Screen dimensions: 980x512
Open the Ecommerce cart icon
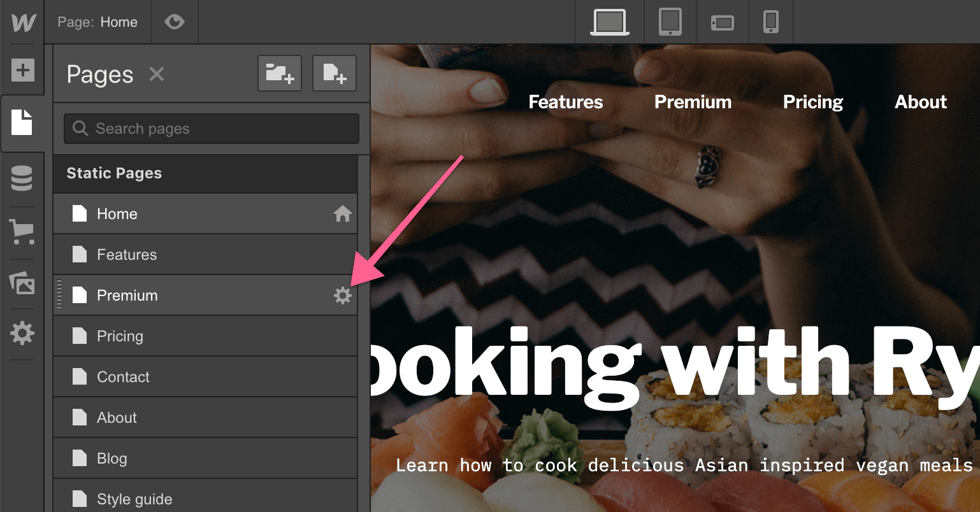tap(22, 231)
